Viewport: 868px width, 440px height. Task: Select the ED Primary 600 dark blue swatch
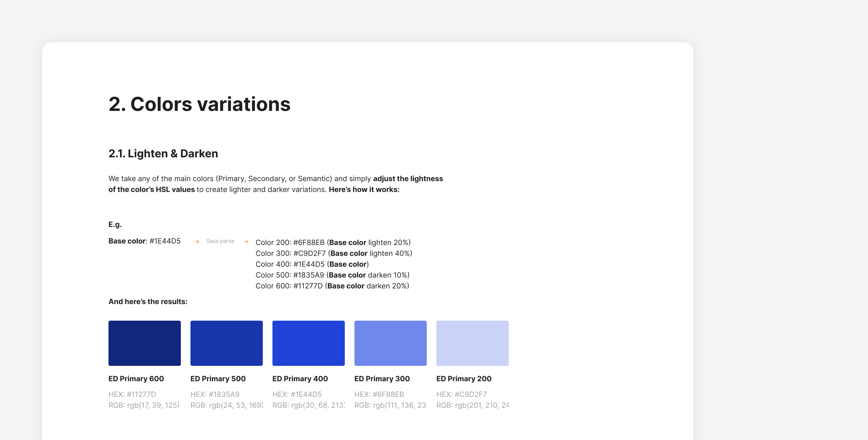[x=145, y=343]
